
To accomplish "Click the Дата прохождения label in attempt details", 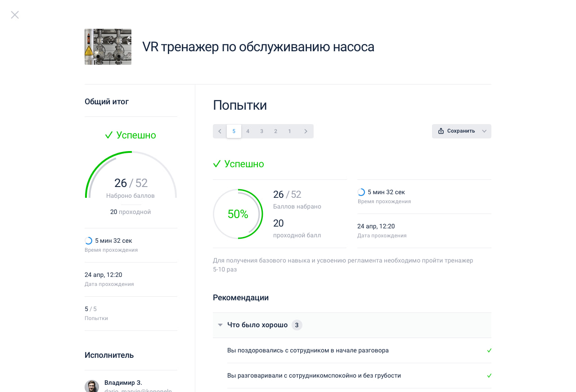I will (x=382, y=236).
